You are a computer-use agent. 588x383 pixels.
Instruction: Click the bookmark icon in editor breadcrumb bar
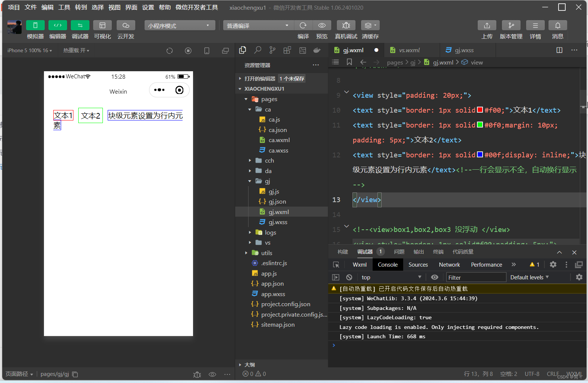tap(349, 62)
